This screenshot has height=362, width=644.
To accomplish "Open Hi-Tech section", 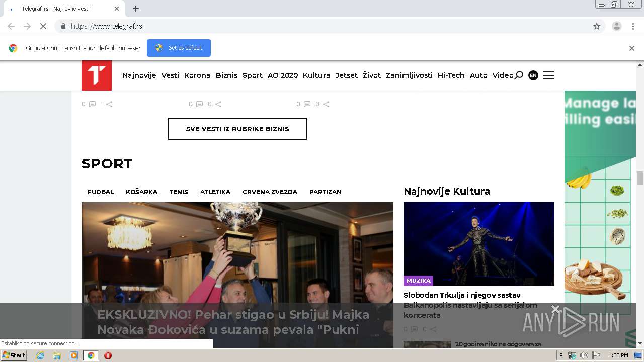I will (x=451, y=75).
